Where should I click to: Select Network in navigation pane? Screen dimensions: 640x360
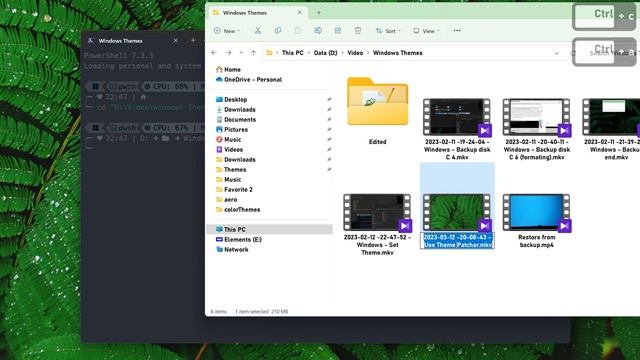tap(232, 249)
